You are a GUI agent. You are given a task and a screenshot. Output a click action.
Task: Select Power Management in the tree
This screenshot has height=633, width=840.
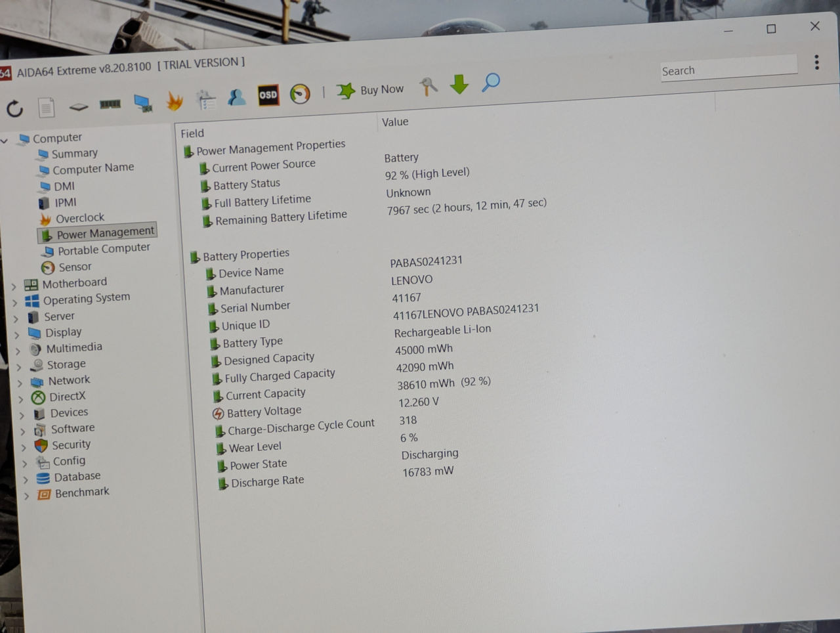click(x=98, y=233)
